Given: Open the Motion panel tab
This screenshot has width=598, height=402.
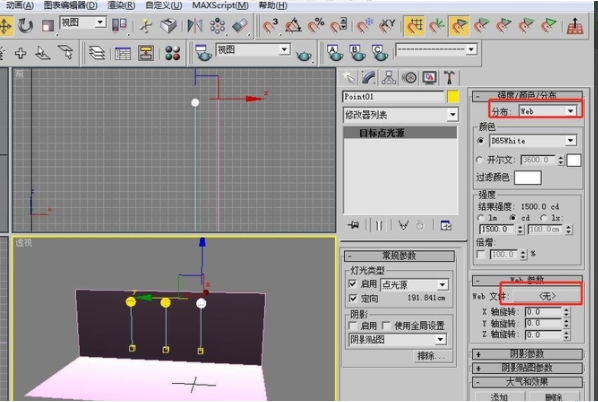Looking at the screenshot, I should [x=409, y=78].
